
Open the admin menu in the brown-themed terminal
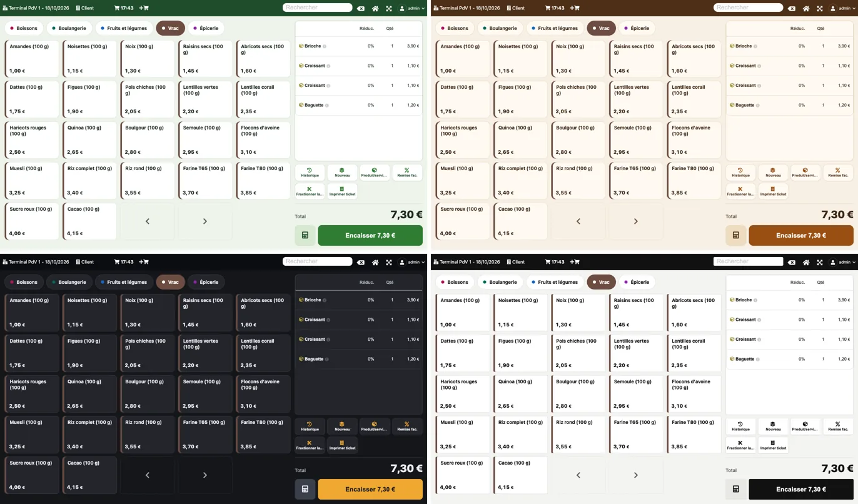(843, 8)
